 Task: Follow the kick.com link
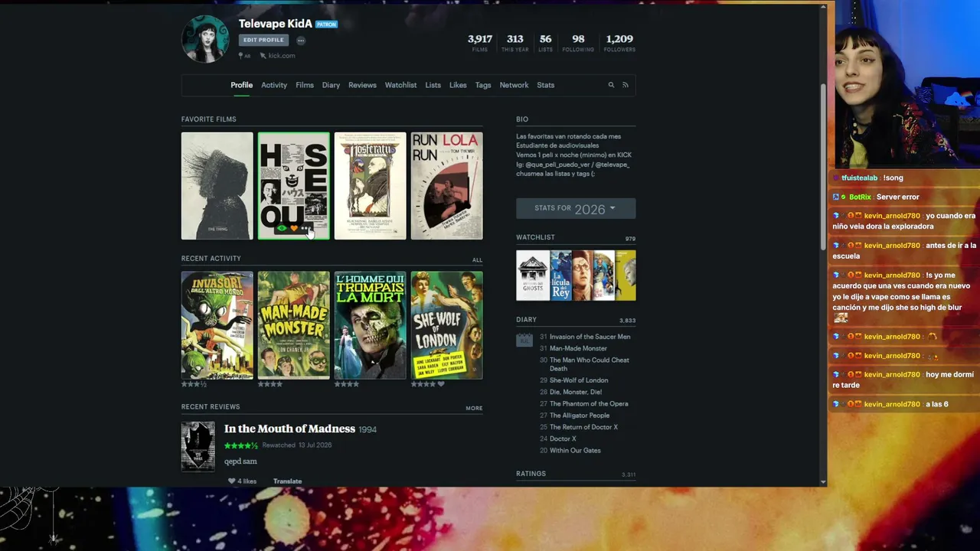click(282, 56)
